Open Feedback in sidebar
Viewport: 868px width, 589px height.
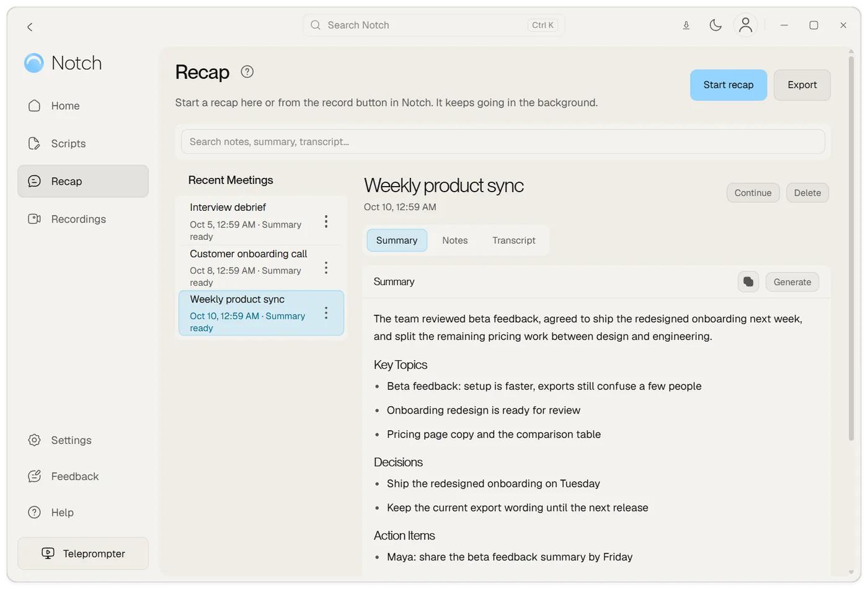(83, 476)
